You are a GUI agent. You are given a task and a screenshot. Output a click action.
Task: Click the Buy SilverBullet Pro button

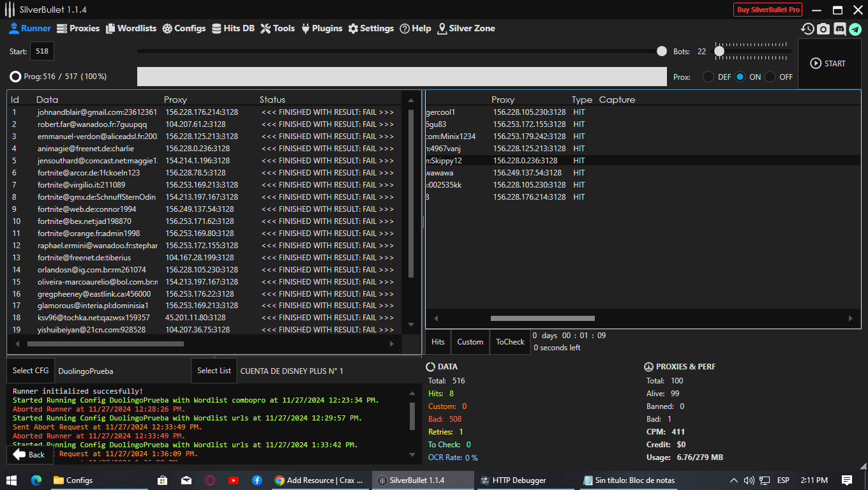click(768, 10)
